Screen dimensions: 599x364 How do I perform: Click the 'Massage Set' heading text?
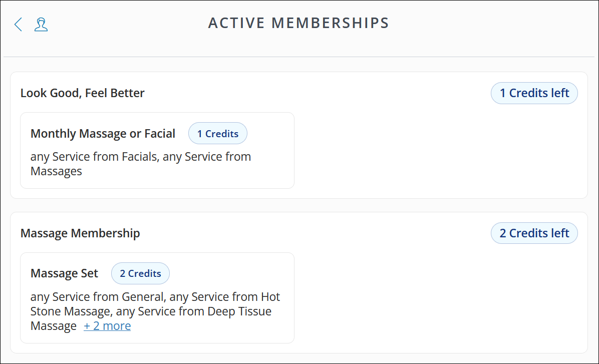tap(64, 273)
